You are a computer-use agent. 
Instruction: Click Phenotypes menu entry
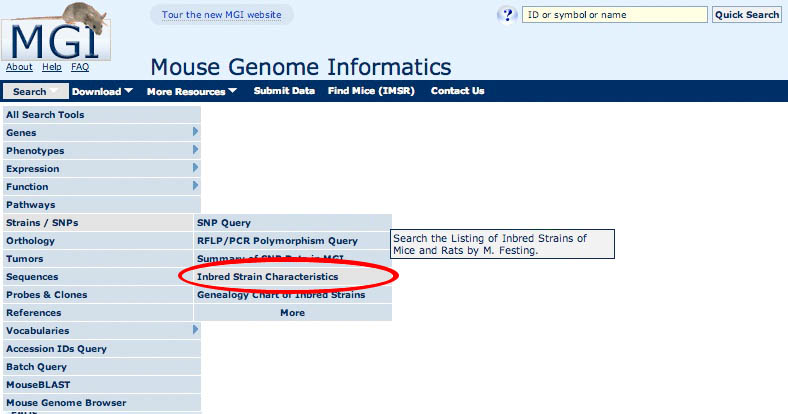point(102,151)
